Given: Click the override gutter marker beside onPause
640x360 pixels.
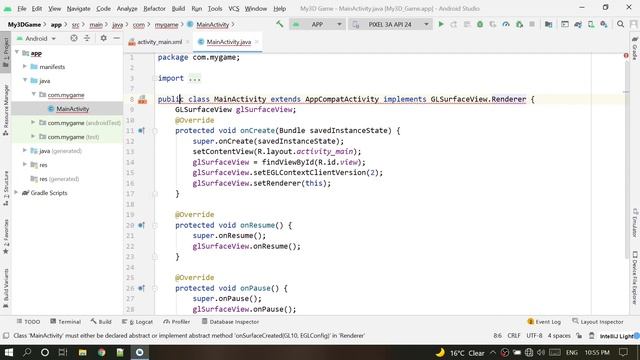Looking at the screenshot, I should coord(141,288).
